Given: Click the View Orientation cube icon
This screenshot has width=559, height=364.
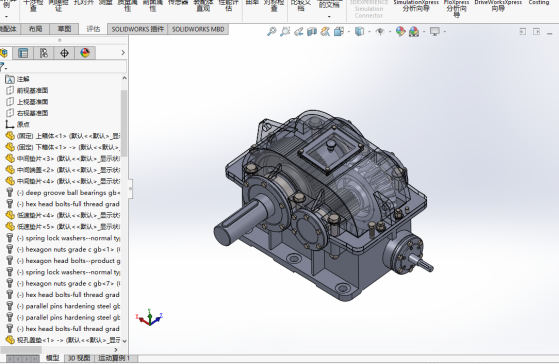Looking at the screenshot, I should pyautogui.click(x=339, y=32).
